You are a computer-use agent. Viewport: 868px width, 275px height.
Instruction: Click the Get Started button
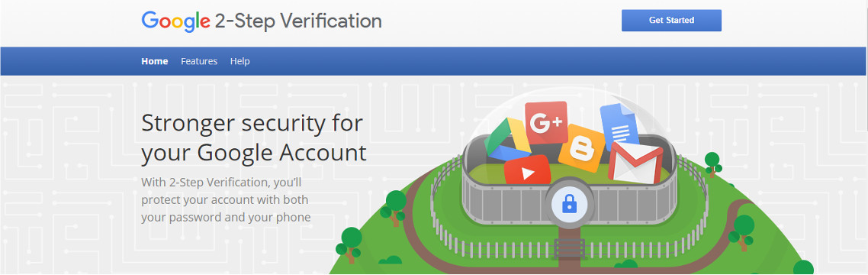671,21
